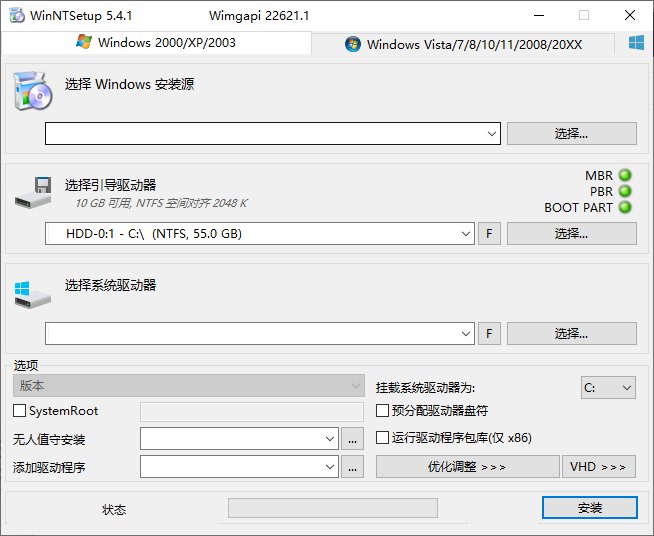Open the disabled 版本 version dropdown

click(x=189, y=385)
